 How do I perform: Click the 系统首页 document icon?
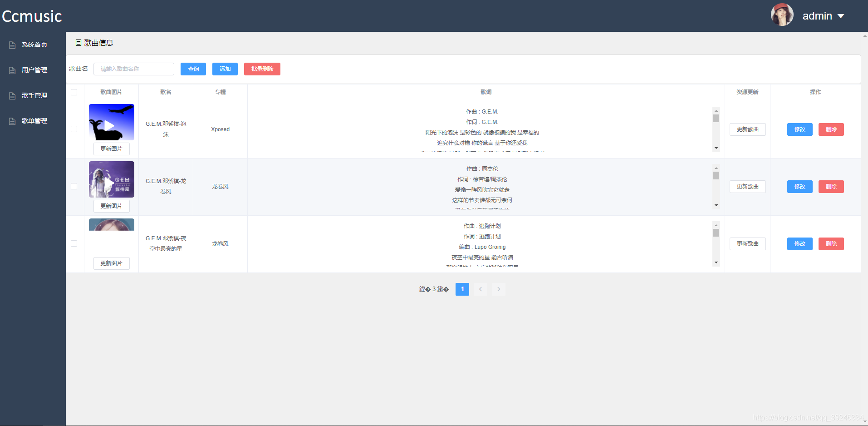[x=12, y=45]
